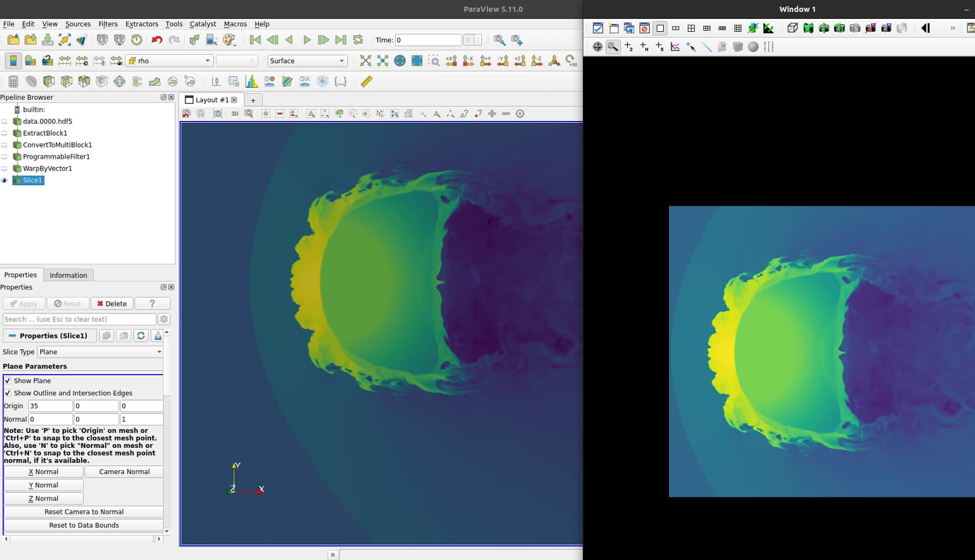Screen dimensions: 975x560
Task: Jump to the first frame
Action: tap(255, 40)
